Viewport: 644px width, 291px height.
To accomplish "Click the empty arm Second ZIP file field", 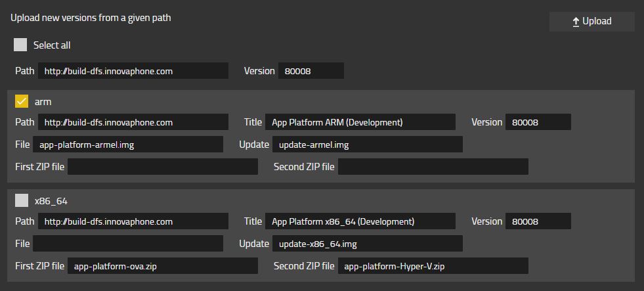I will tap(433, 167).
